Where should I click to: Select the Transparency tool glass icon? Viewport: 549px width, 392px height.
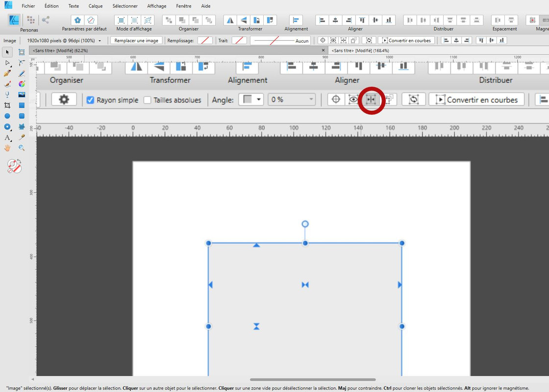tap(7, 95)
